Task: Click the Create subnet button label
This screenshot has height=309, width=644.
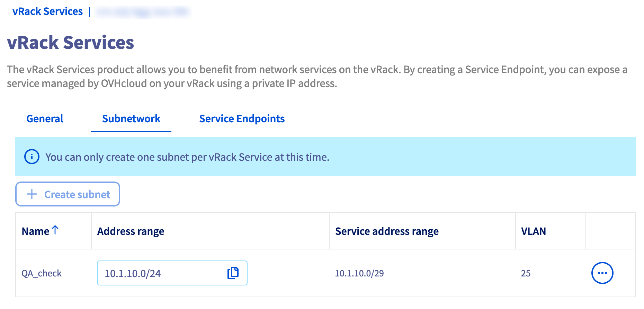Action: coord(77,194)
